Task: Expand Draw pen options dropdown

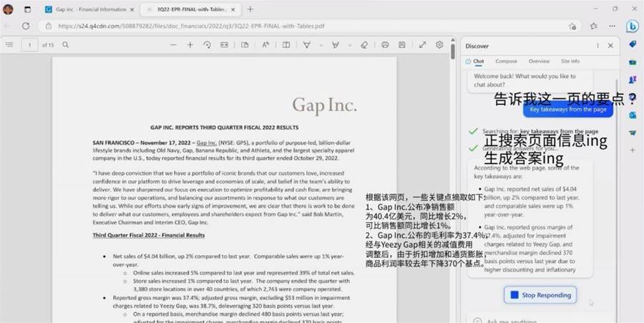Action: tap(321, 45)
